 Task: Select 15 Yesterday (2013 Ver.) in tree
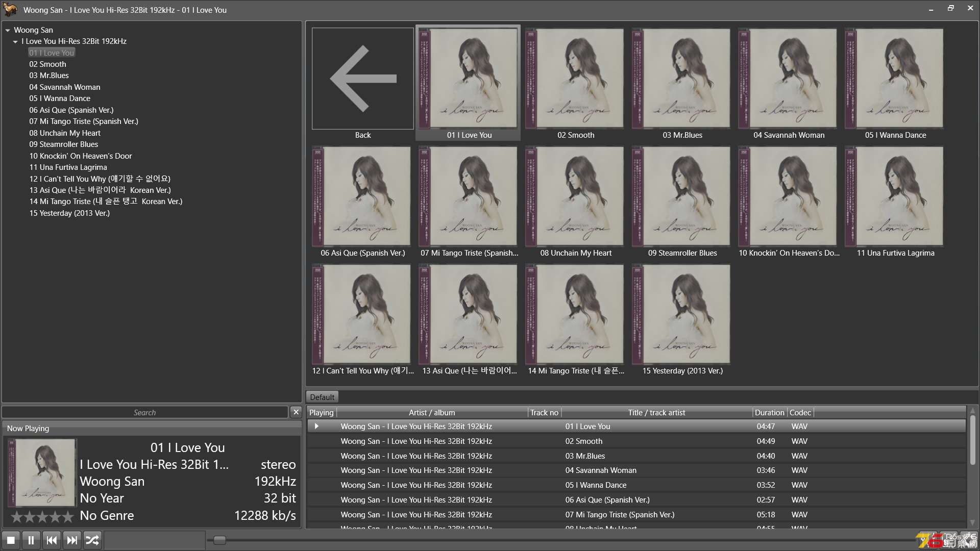coord(69,213)
